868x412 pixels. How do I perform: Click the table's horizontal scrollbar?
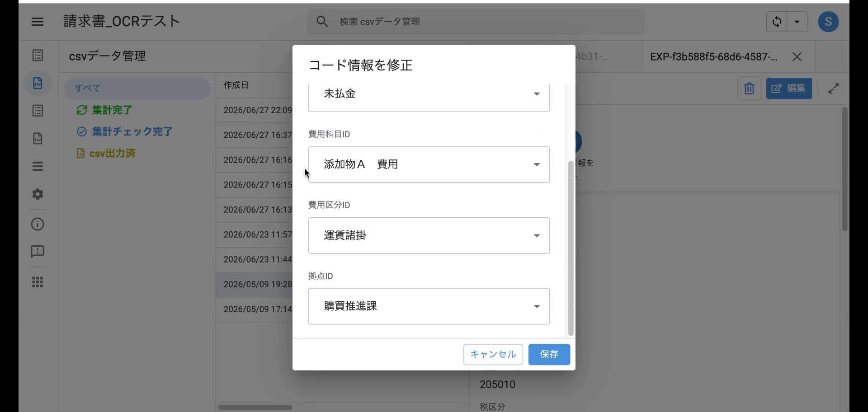tap(255, 407)
